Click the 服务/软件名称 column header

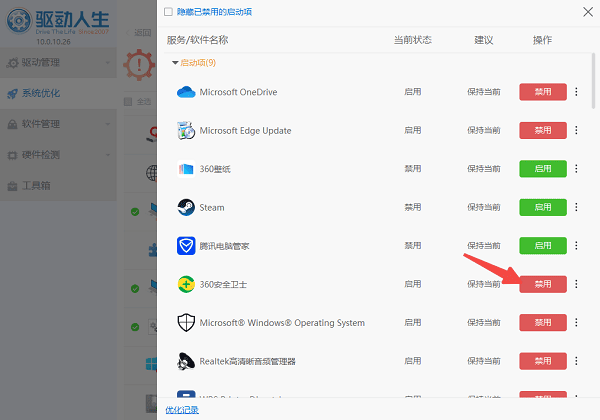pos(197,40)
